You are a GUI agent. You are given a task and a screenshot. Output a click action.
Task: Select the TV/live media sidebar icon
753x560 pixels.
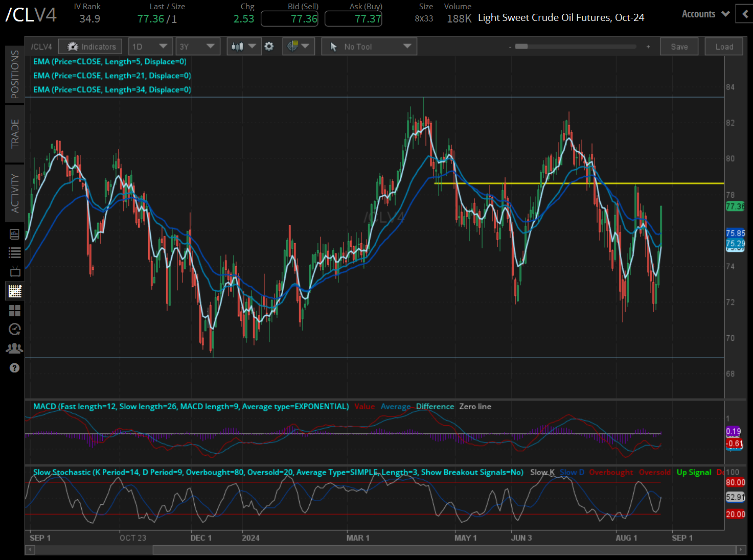(14, 271)
